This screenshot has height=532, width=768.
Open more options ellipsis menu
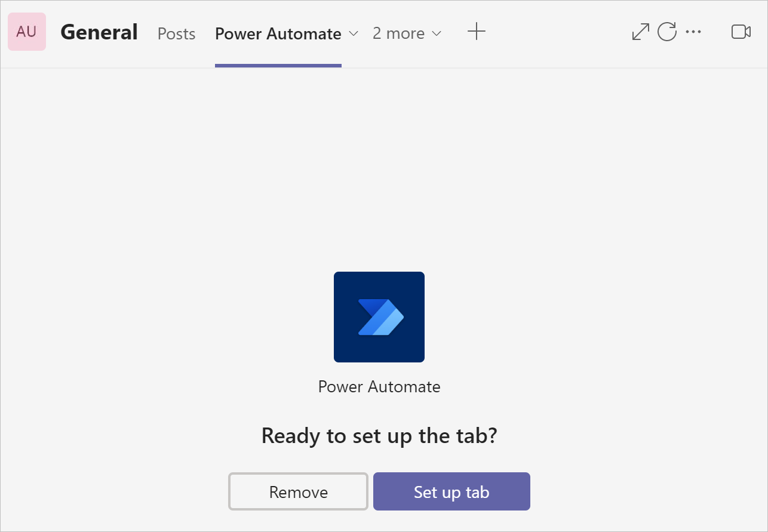(693, 32)
